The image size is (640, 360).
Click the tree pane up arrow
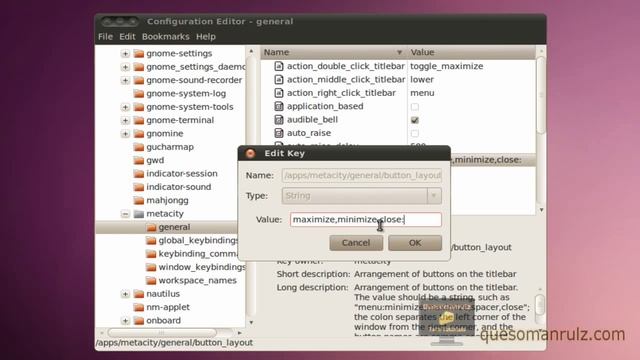[x=251, y=51]
